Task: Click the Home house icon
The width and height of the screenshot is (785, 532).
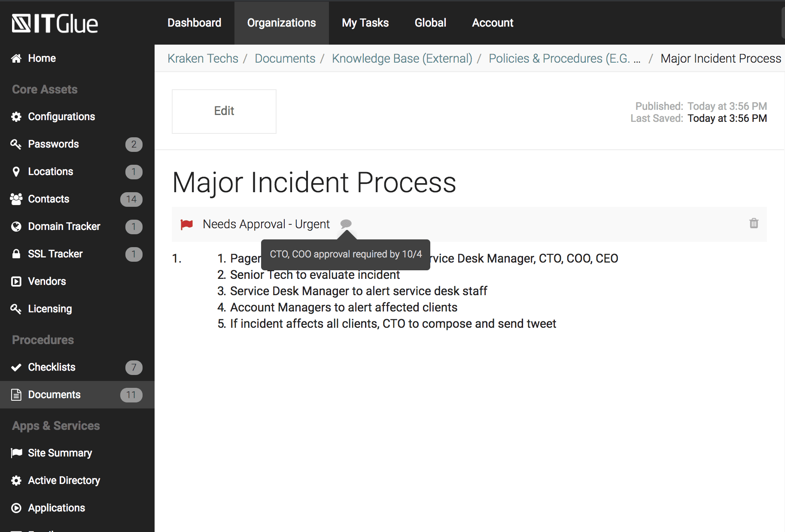Action: click(x=16, y=58)
